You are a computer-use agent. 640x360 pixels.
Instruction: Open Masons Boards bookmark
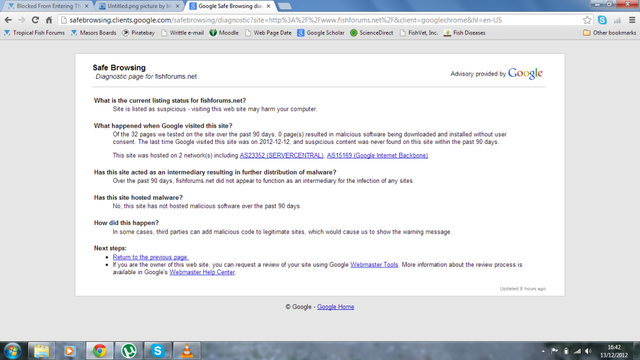(x=93, y=33)
